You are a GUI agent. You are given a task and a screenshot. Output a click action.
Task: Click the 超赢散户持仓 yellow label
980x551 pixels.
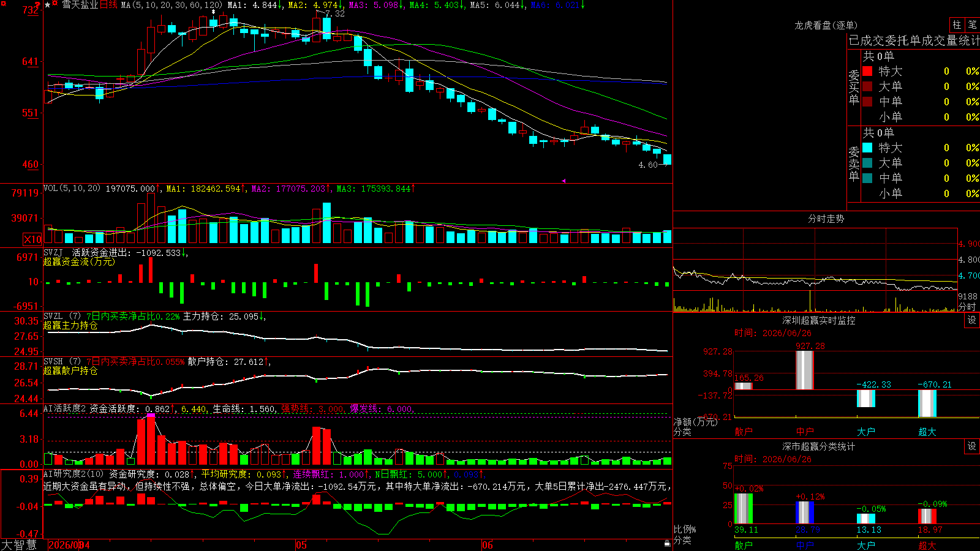point(70,370)
